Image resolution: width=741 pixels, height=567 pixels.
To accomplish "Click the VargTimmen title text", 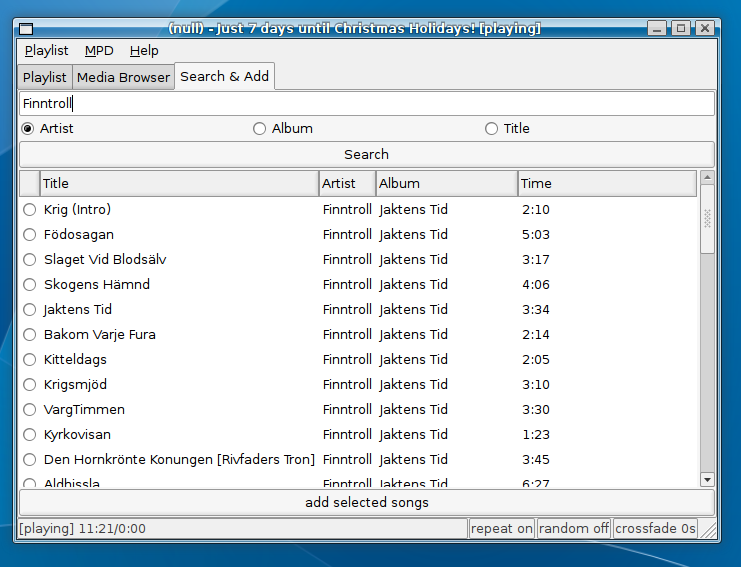I will pos(84,410).
